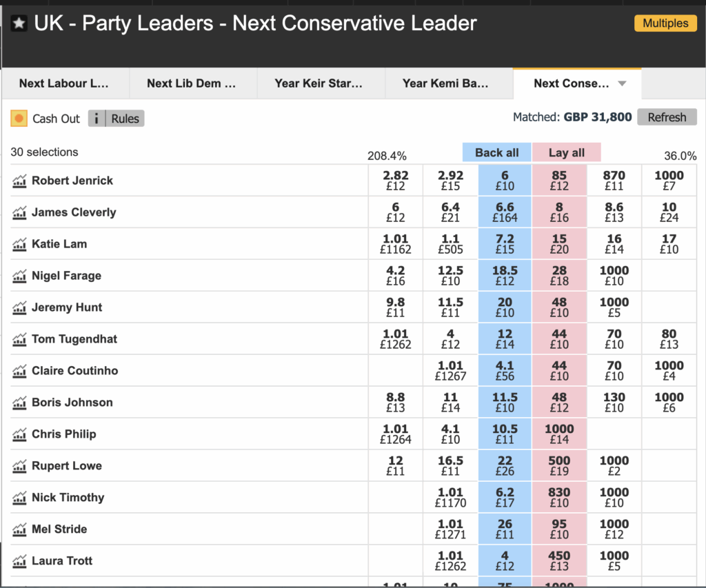Click the Lay all header

[x=566, y=152]
